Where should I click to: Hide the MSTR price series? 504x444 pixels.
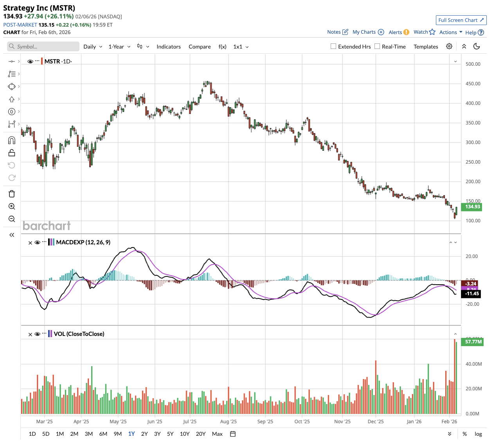[x=30, y=61]
